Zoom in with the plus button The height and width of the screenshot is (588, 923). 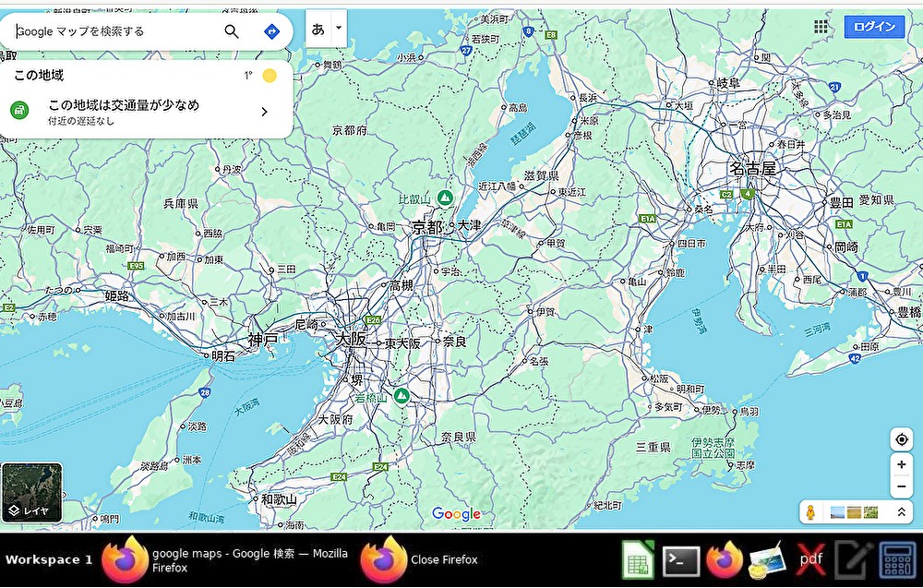(x=901, y=464)
